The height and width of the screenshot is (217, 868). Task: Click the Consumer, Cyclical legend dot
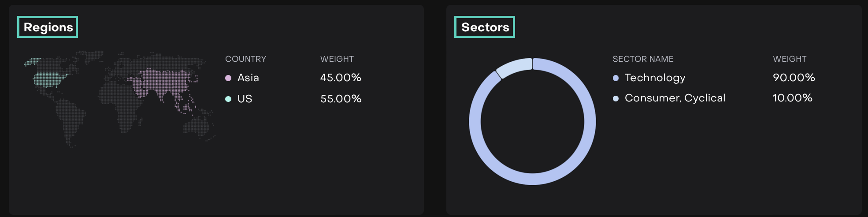click(x=616, y=98)
